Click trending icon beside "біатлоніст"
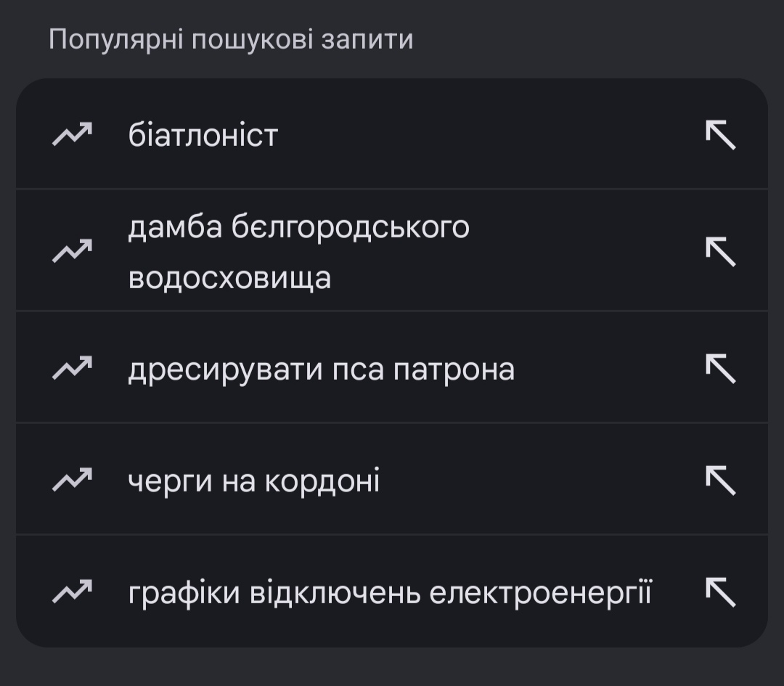 click(x=72, y=135)
